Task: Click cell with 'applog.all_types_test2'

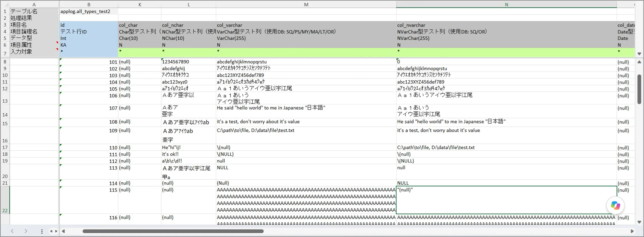Action: 89,11
